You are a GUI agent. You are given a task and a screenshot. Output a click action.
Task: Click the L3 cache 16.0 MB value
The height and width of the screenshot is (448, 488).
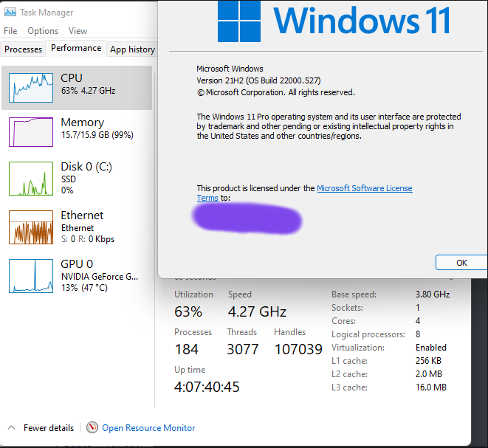(431, 387)
